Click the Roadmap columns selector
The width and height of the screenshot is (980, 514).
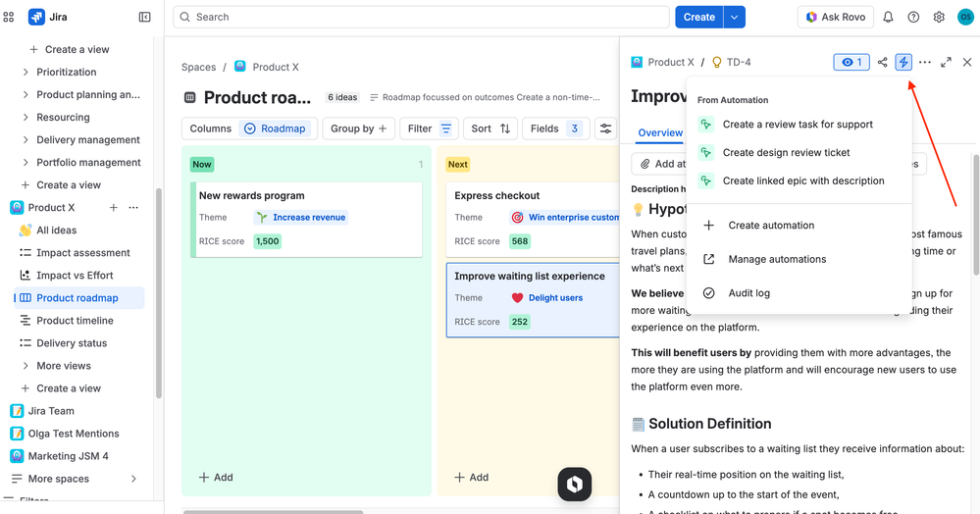click(276, 128)
